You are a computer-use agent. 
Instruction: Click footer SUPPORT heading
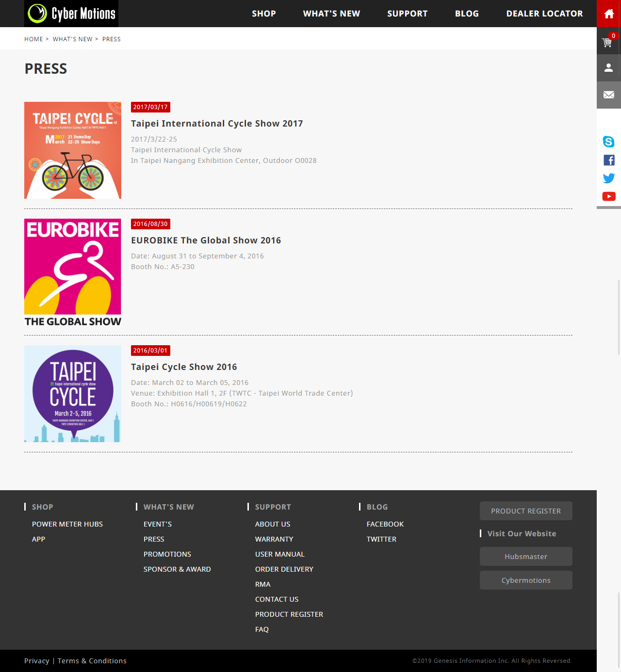pos(273,507)
